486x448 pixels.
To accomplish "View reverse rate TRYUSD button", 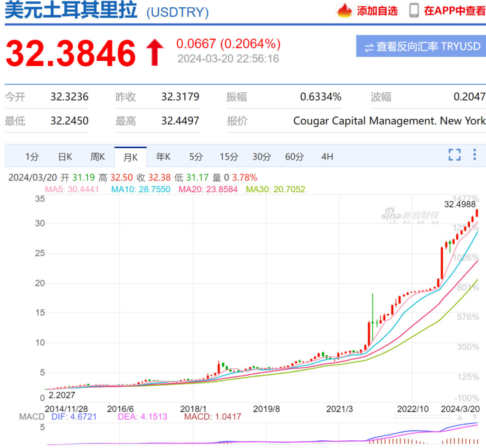I will [421, 46].
